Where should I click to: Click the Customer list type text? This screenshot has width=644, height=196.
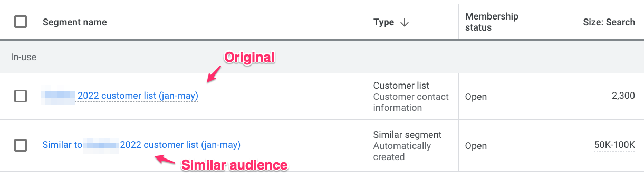coord(401,86)
